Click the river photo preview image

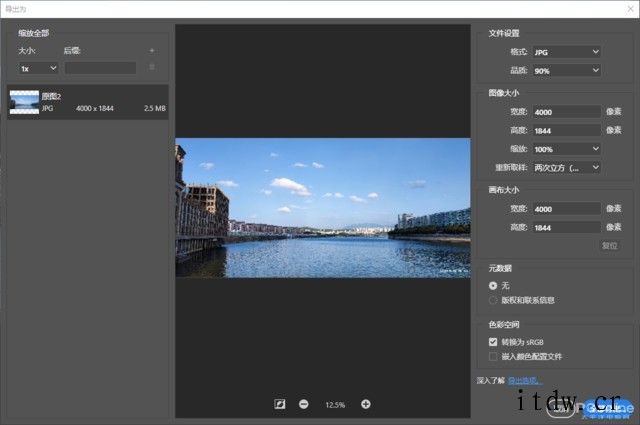coord(323,208)
